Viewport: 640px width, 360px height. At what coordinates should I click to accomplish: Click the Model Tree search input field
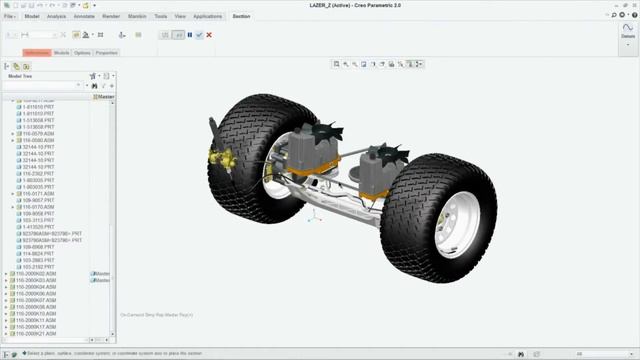pyautogui.click(x=42, y=86)
